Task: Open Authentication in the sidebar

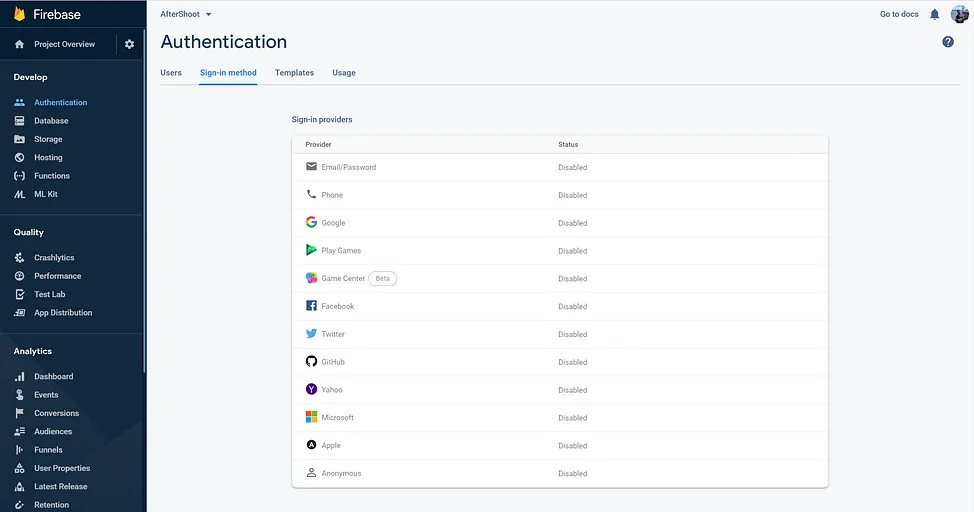Action: [x=60, y=103]
